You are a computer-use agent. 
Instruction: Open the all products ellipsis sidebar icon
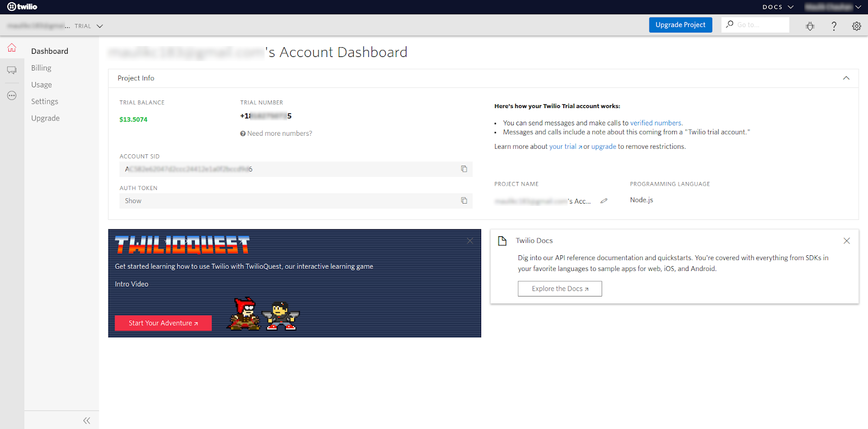pyautogui.click(x=12, y=96)
